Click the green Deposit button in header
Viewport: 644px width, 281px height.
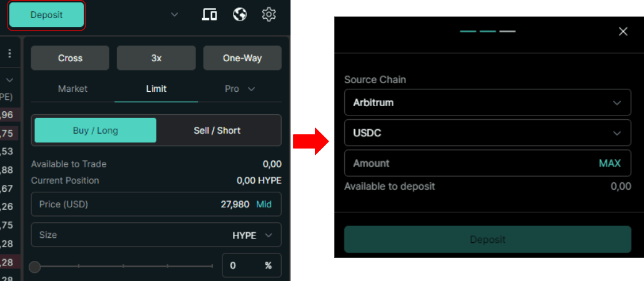coord(46,15)
